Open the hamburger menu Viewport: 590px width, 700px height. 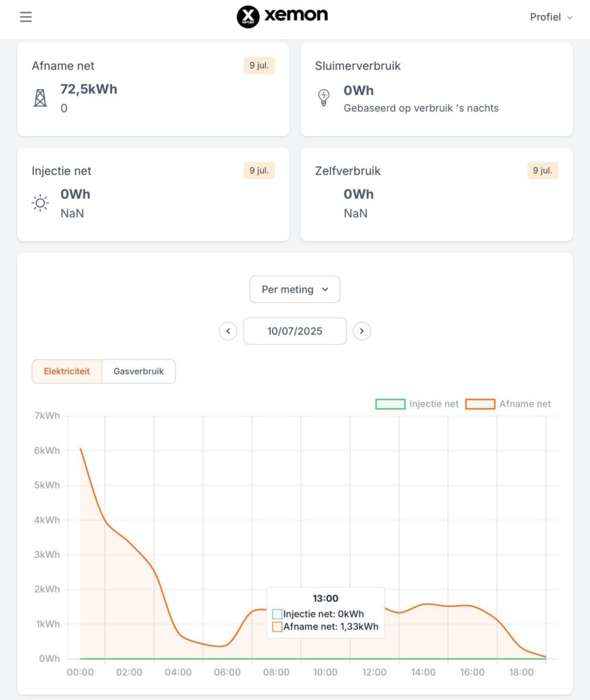(26, 17)
